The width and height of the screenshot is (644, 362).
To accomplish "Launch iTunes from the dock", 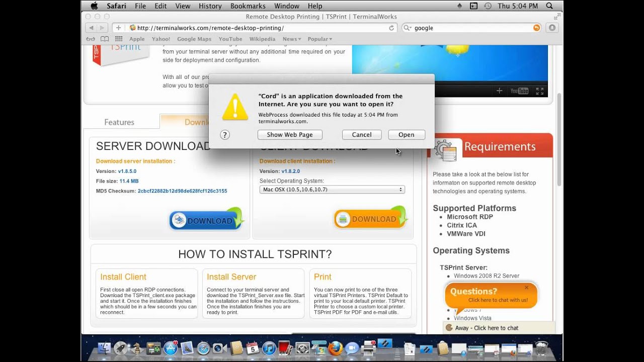I will pyautogui.click(x=269, y=348).
